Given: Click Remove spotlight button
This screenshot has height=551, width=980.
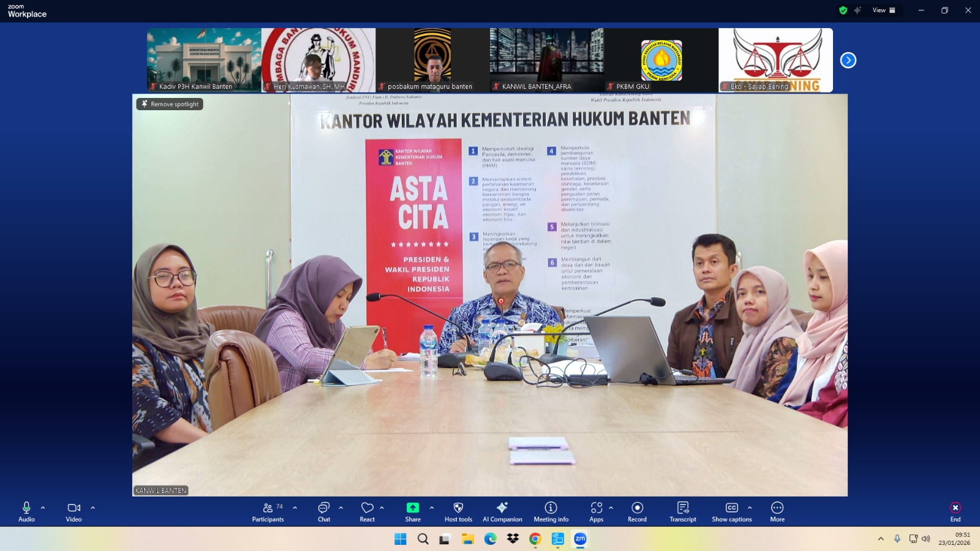Looking at the screenshot, I should click(170, 104).
